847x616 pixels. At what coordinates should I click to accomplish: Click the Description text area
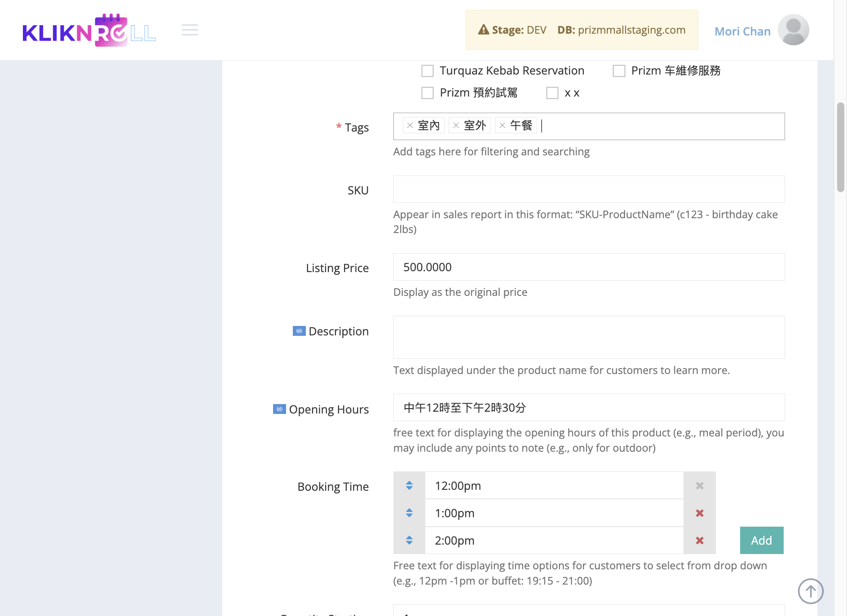pos(589,337)
